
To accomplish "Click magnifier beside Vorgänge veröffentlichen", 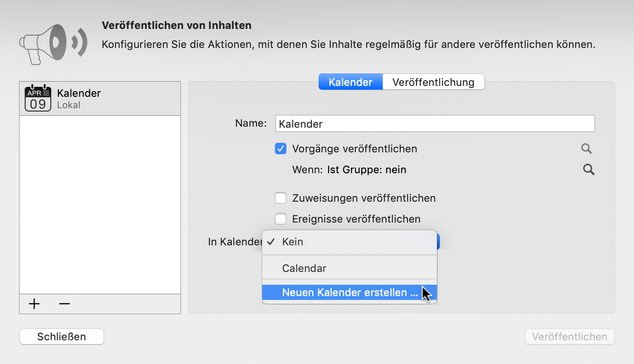I will coord(587,149).
